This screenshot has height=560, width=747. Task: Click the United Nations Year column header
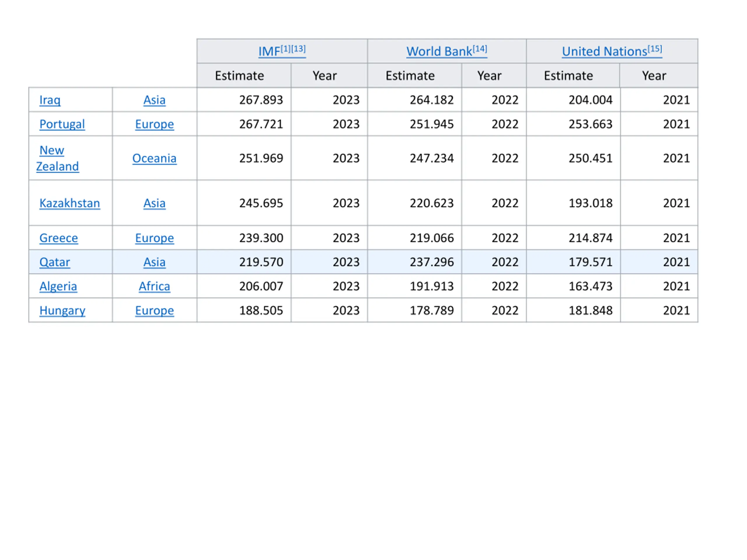(x=659, y=76)
